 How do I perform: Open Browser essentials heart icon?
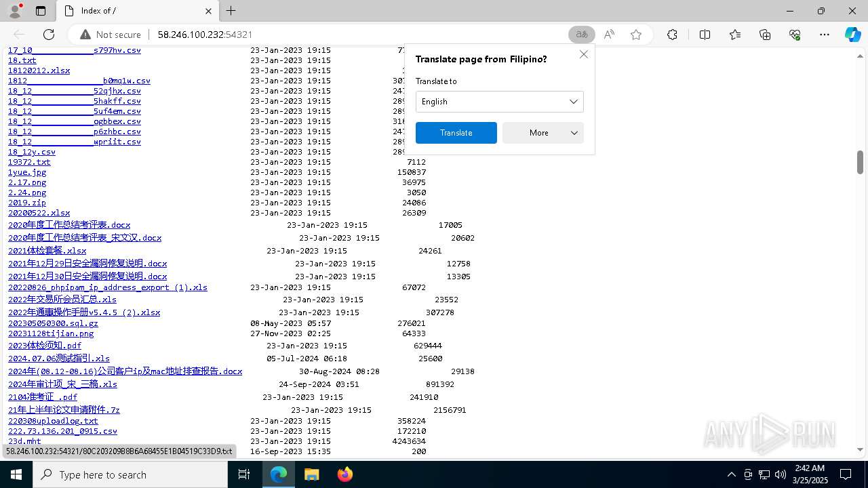click(795, 35)
